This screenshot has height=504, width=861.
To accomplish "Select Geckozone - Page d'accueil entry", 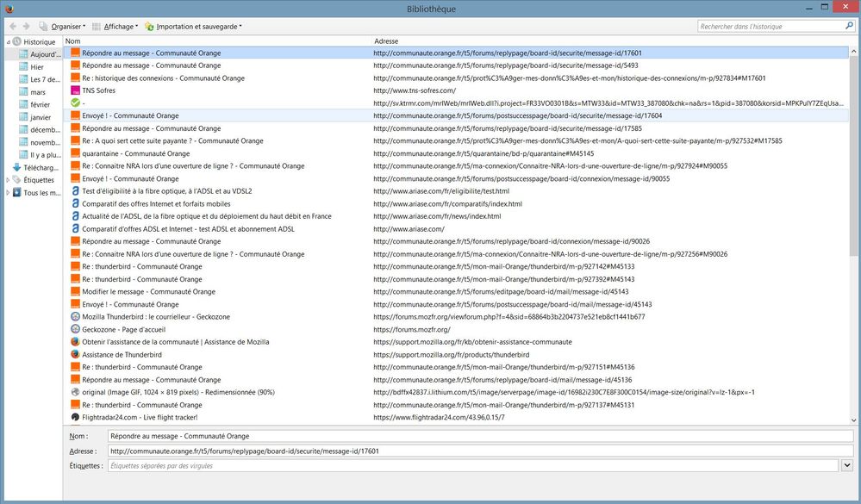I will (456, 329).
